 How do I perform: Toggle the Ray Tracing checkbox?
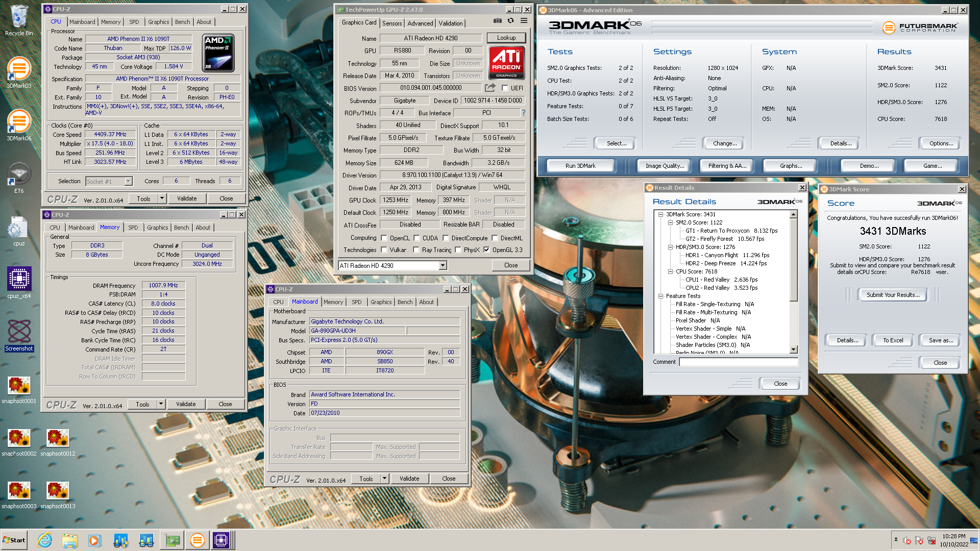click(416, 250)
